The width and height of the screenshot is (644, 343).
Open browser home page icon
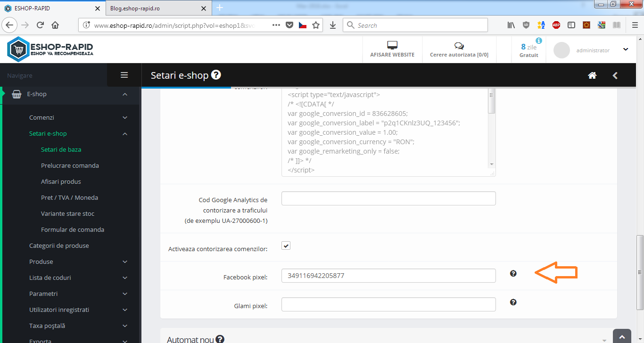pos(55,25)
